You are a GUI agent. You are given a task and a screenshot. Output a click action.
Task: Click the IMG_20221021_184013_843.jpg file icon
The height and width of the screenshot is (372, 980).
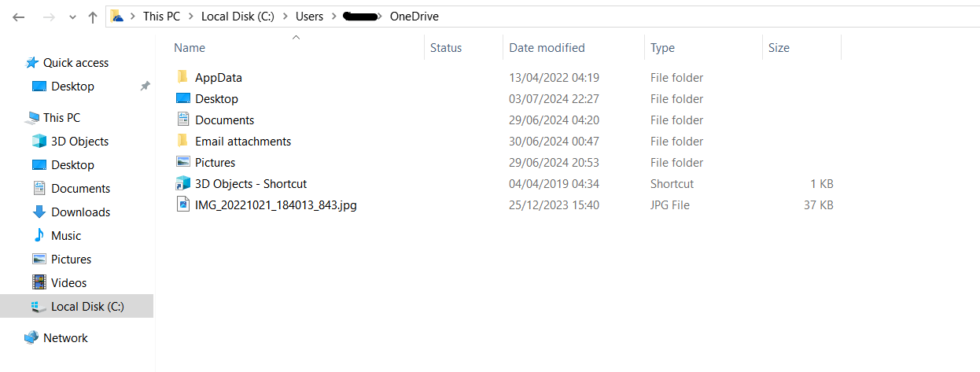tap(183, 204)
